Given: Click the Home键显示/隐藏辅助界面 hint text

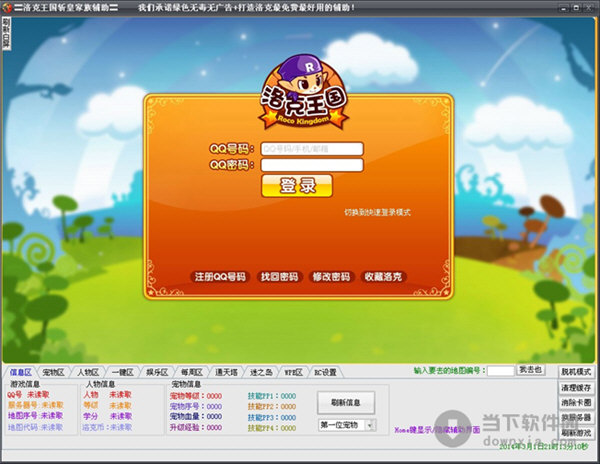Looking at the screenshot, I should click(x=437, y=430).
